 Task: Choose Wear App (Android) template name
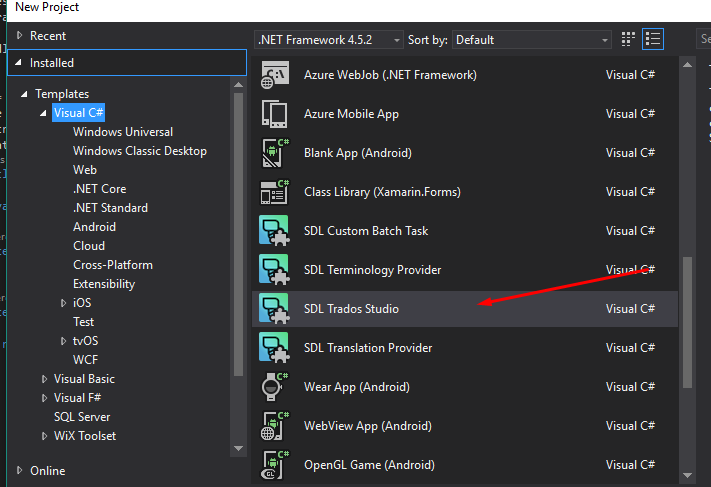357,387
